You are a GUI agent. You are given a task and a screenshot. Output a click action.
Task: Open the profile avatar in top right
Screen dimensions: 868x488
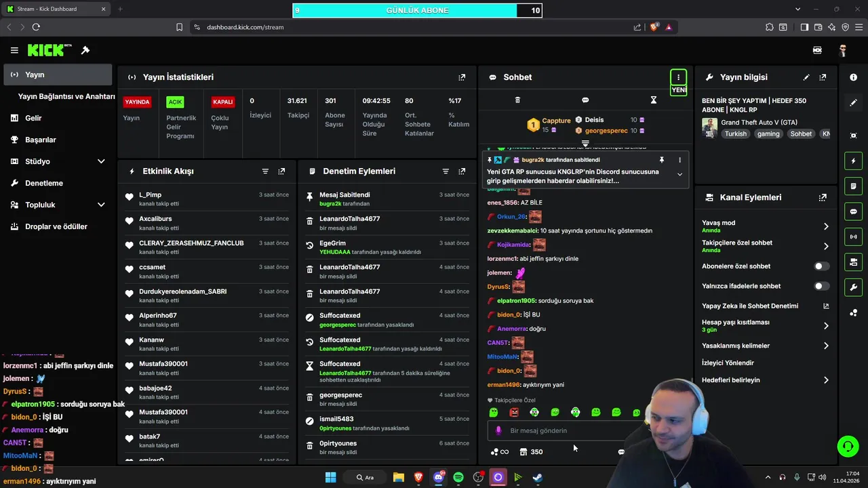(x=842, y=50)
